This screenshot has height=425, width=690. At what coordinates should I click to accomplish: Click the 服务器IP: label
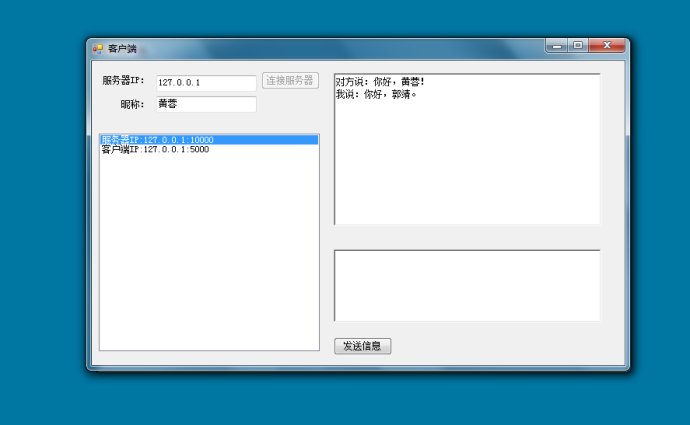click(x=124, y=81)
